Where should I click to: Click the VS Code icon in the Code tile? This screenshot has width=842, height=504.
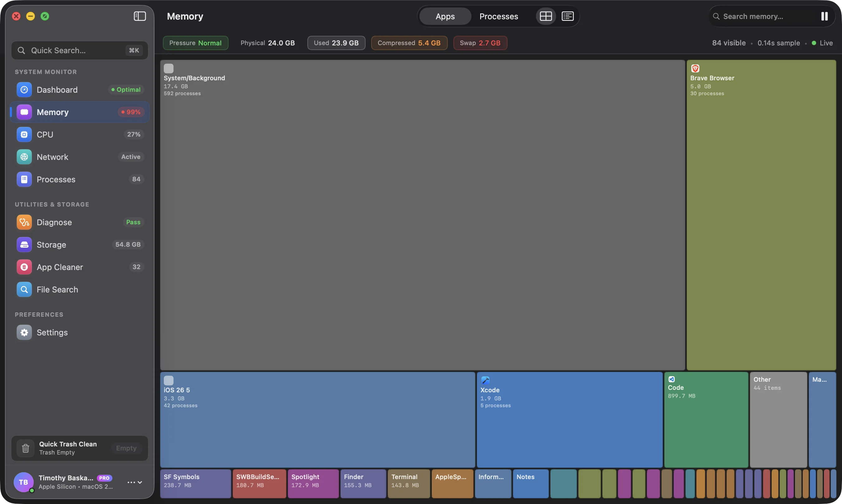pyautogui.click(x=671, y=379)
